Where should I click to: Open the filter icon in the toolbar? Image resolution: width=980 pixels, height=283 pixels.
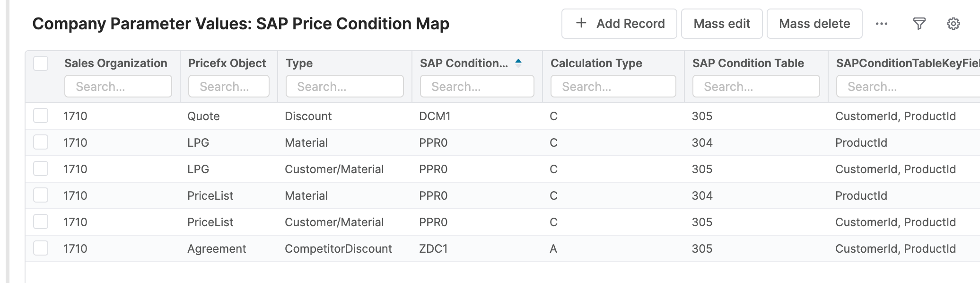click(919, 23)
